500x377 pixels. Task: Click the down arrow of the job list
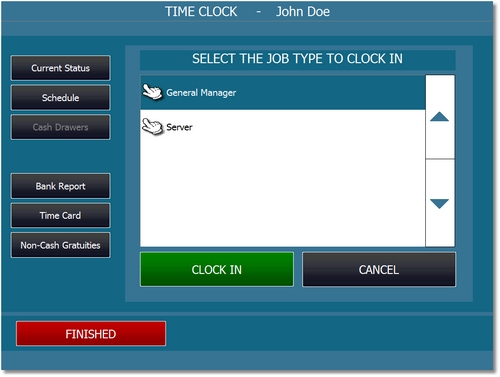tap(440, 203)
